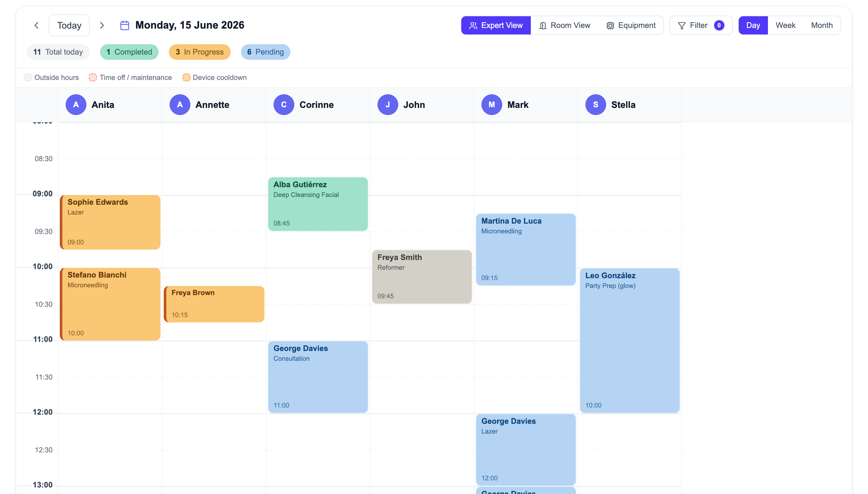Filter by Completed status chip
Image resolution: width=868 pixels, height=494 pixels.
point(129,52)
